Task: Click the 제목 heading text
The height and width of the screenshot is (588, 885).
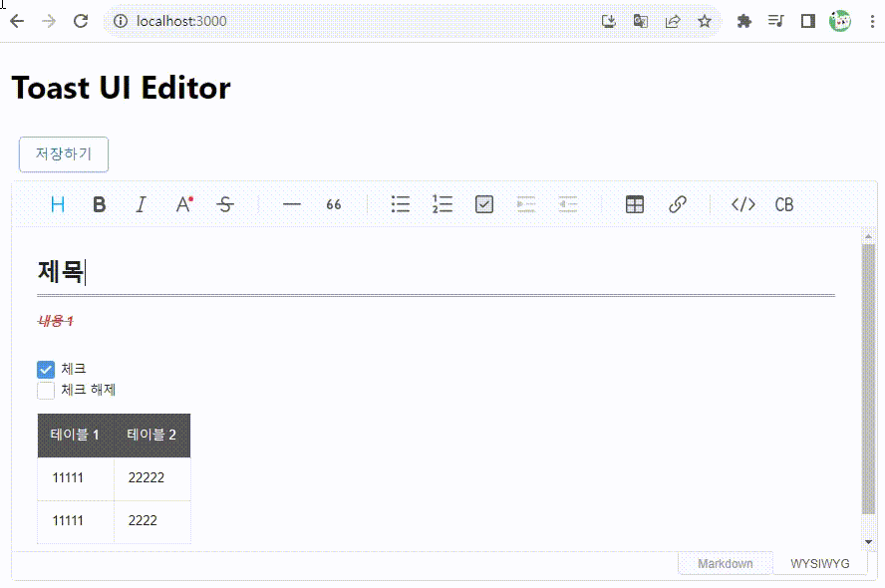Action: pyautogui.click(x=61, y=271)
